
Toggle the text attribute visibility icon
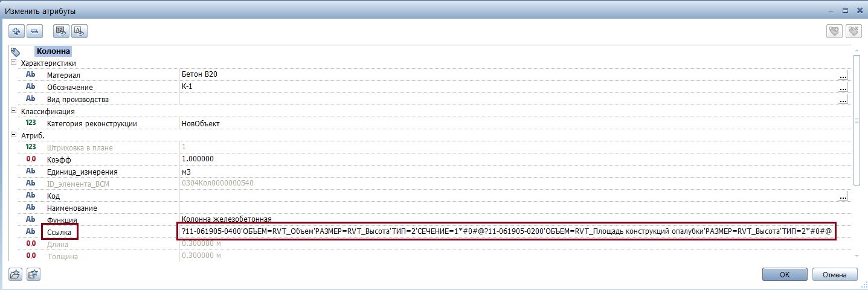click(x=79, y=30)
